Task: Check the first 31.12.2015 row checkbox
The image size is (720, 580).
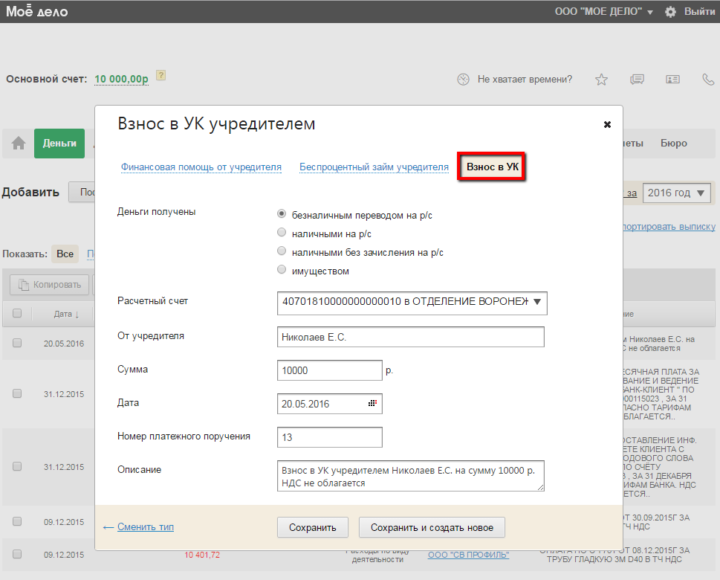Action: click(x=17, y=394)
